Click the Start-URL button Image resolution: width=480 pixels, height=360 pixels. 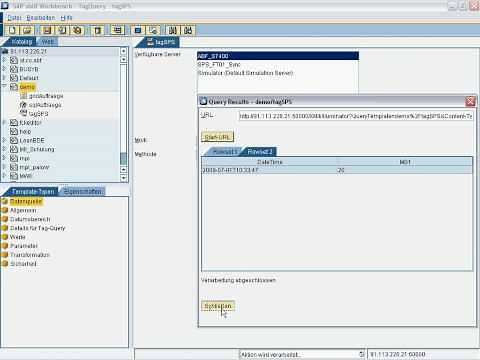tap(217, 137)
